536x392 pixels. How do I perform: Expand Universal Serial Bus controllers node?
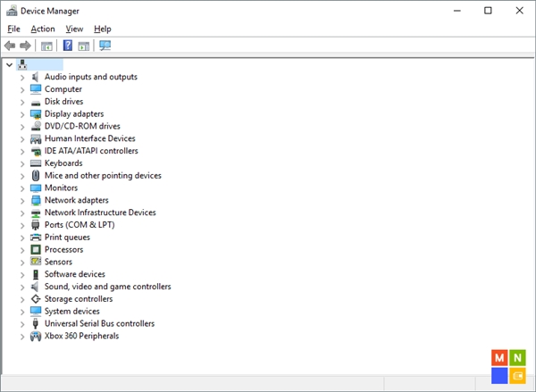(22, 324)
